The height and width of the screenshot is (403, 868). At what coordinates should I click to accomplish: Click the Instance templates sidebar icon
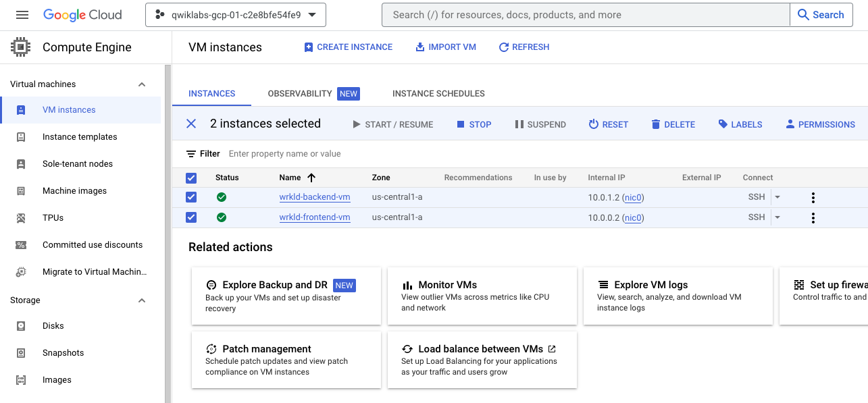pos(21,137)
